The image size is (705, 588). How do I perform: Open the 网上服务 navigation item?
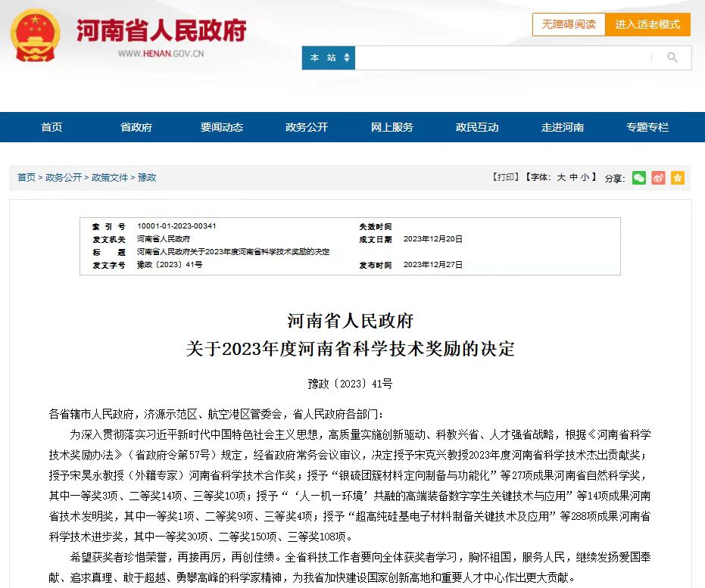point(392,127)
